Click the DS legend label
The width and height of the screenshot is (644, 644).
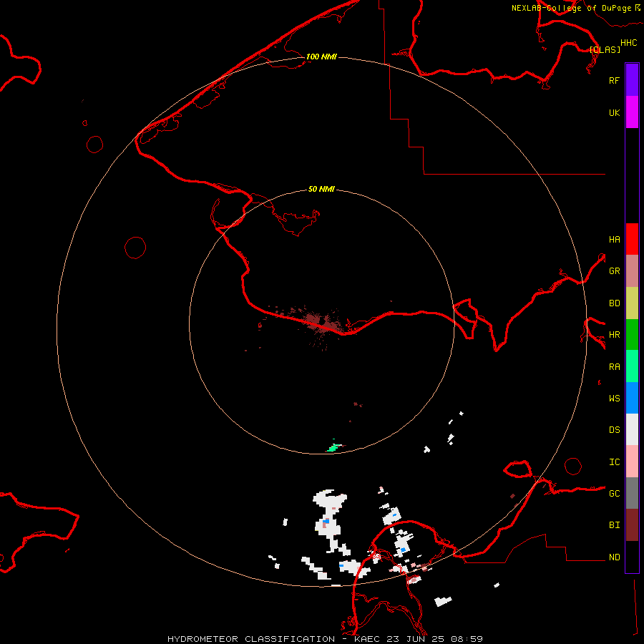pyautogui.click(x=614, y=429)
